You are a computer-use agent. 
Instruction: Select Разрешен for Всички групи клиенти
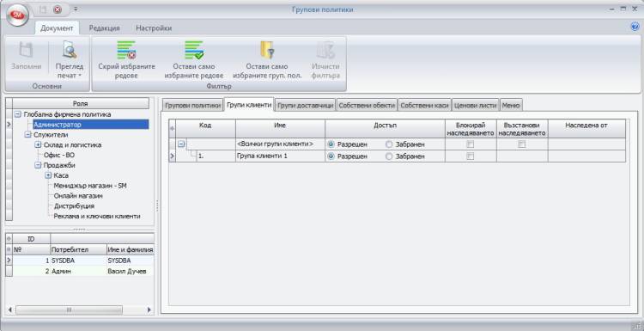pos(331,144)
